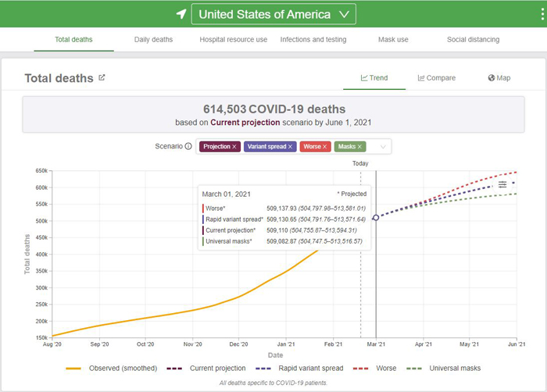The width and height of the screenshot is (547, 392).
Task: Toggle Rapid variant spread legend entry
Action: click(299, 369)
